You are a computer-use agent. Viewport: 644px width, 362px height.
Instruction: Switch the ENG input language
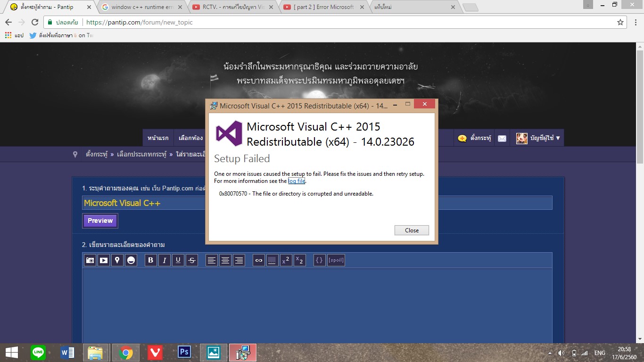click(600, 353)
